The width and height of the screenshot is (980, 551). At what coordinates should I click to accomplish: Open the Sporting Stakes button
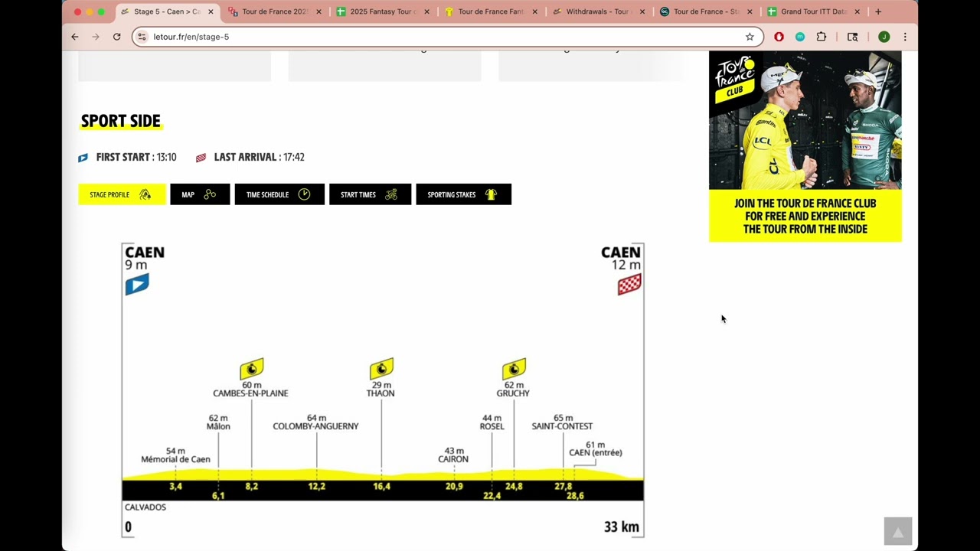(463, 194)
